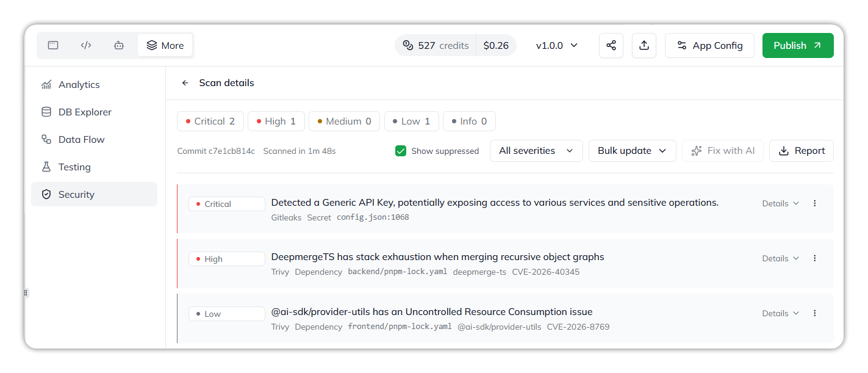The width and height of the screenshot is (868, 373).
Task: Open Analytics in the sidebar
Action: 95,85
